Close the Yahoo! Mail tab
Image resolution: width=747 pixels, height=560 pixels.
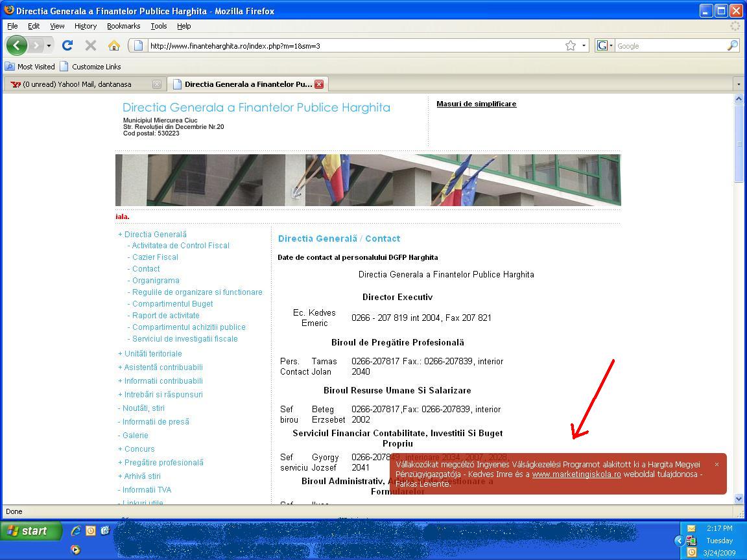tap(157, 84)
